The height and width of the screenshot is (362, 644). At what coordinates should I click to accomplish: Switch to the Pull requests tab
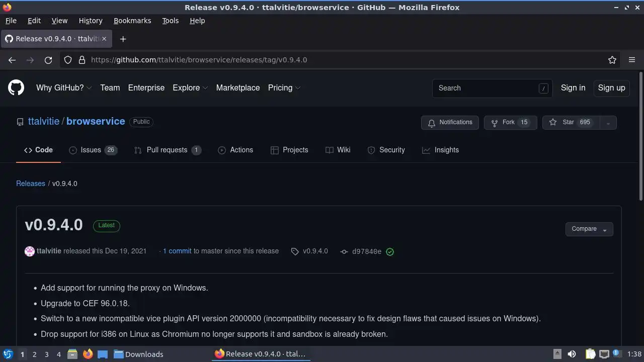coord(168,150)
